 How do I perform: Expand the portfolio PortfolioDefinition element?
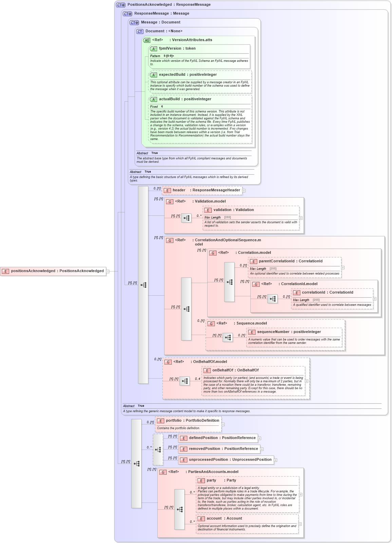pyautogui.click(x=223, y=424)
